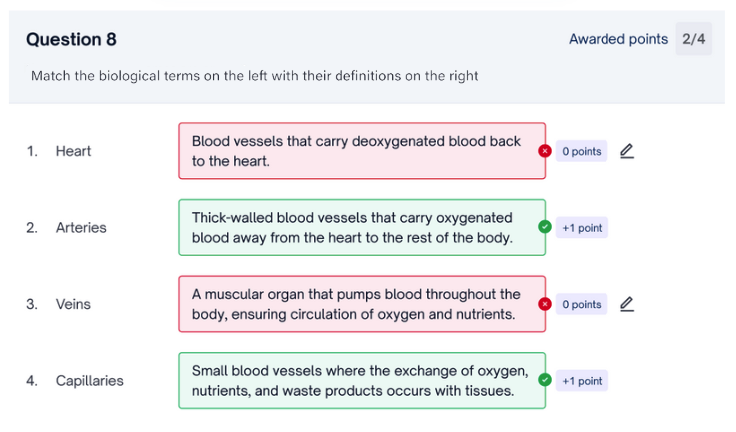Click the edit pencil icon for Veins
Screen dimensions: 736x432
(x=627, y=304)
